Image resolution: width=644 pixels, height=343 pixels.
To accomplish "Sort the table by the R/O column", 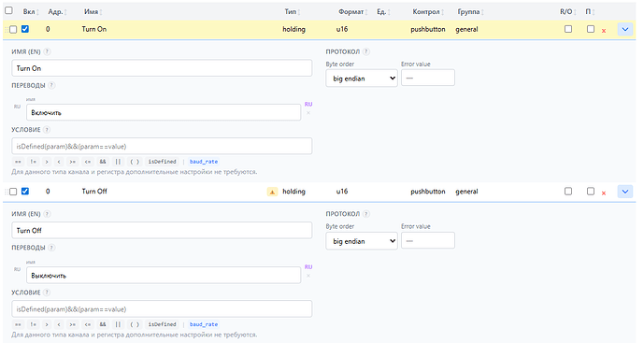I will [568, 12].
